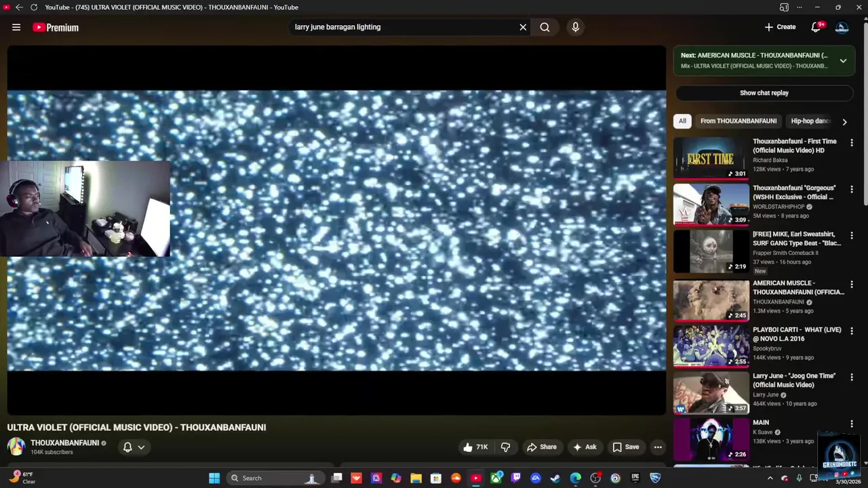Submit search with the magnifying glass
This screenshot has width=868, height=488.
[545, 27]
